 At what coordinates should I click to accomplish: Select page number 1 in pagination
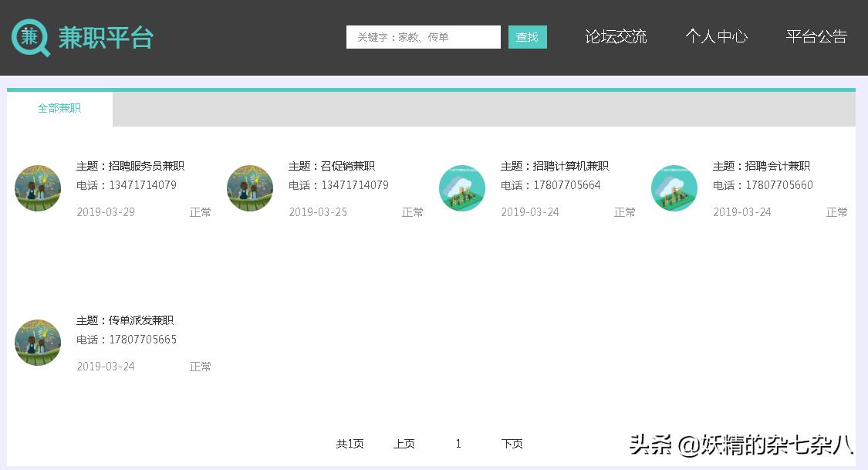pyautogui.click(x=458, y=444)
